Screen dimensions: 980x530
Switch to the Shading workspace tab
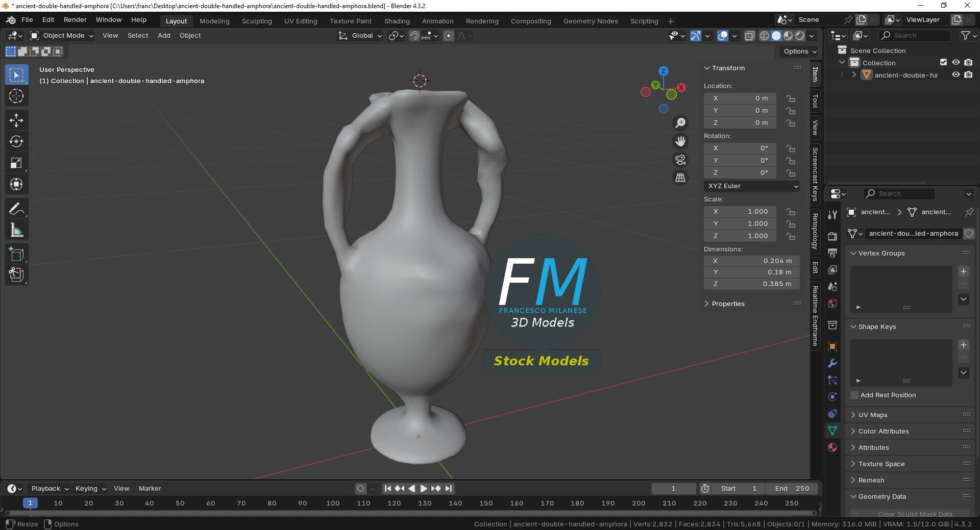pyautogui.click(x=397, y=21)
